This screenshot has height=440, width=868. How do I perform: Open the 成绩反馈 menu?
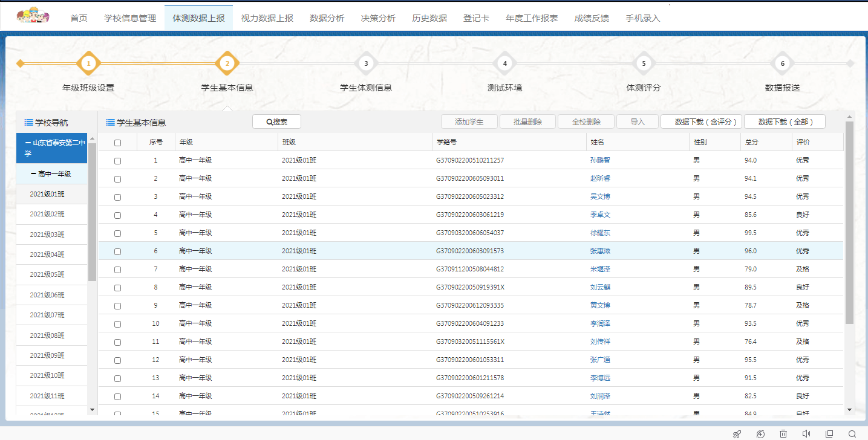tap(592, 18)
